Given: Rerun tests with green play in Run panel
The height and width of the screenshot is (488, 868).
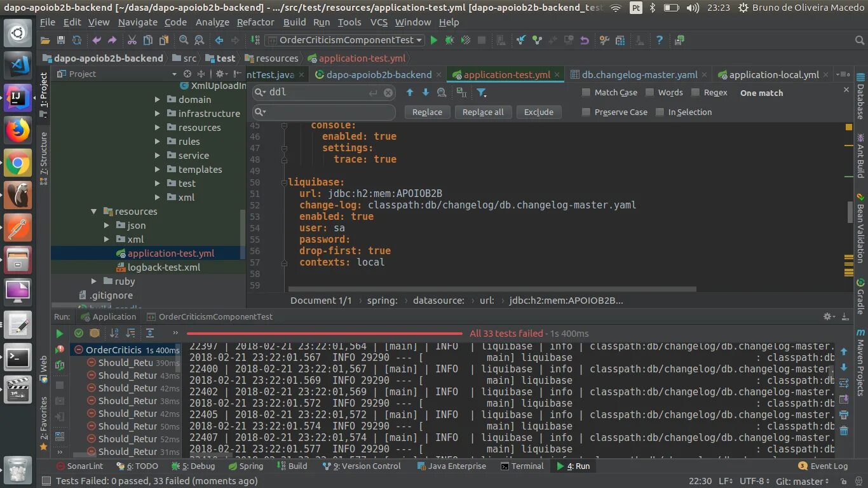Looking at the screenshot, I should [x=59, y=333].
